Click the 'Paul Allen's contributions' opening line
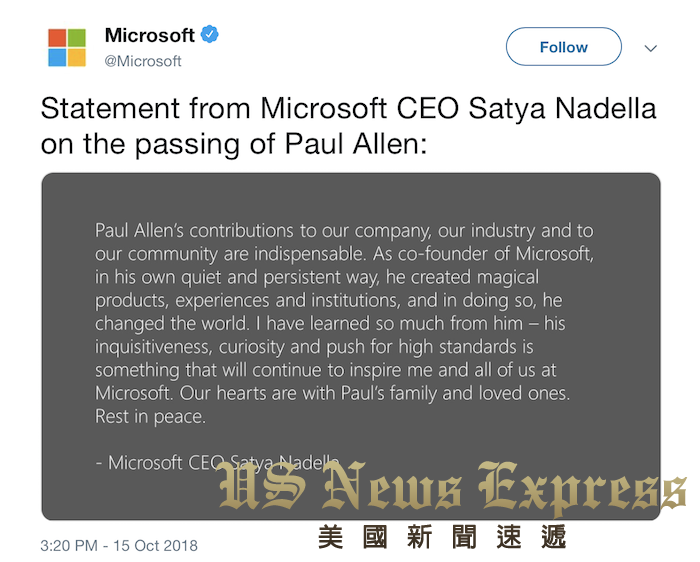Viewport: 700px width, 562px height. click(x=344, y=231)
